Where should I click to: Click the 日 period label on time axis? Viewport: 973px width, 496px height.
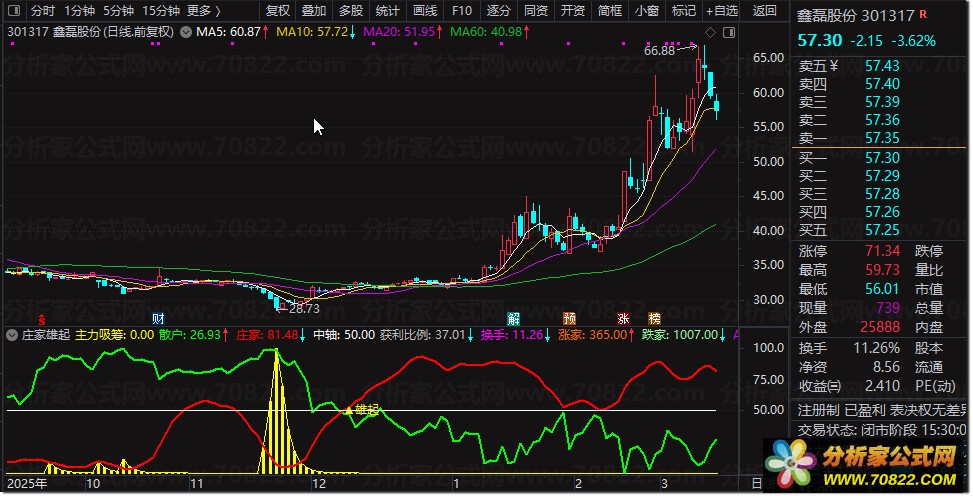click(756, 484)
